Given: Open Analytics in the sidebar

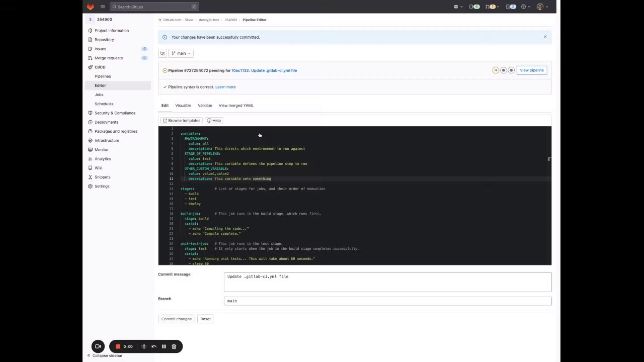Looking at the screenshot, I should (103, 159).
